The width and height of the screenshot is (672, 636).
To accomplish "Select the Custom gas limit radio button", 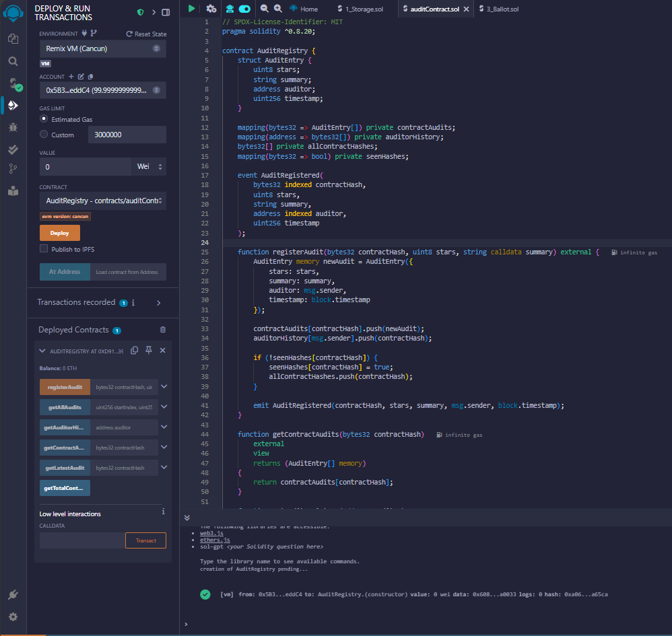I will (44, 135).
